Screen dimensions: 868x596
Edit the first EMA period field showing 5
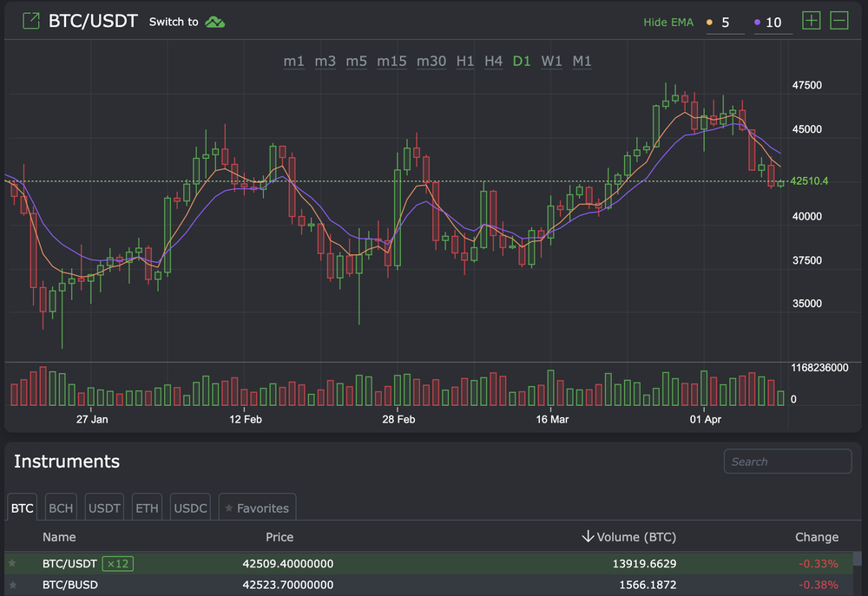point(726,23)
